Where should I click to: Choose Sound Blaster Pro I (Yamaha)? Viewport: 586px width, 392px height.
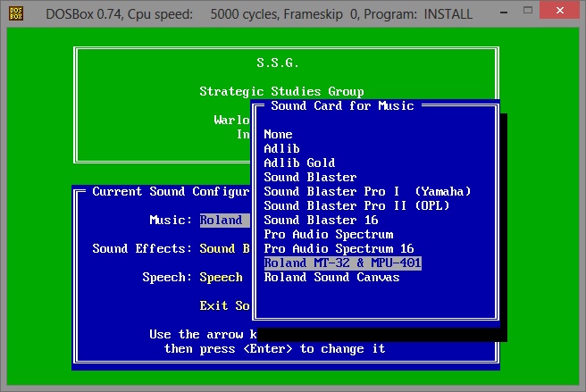point(367,191)
